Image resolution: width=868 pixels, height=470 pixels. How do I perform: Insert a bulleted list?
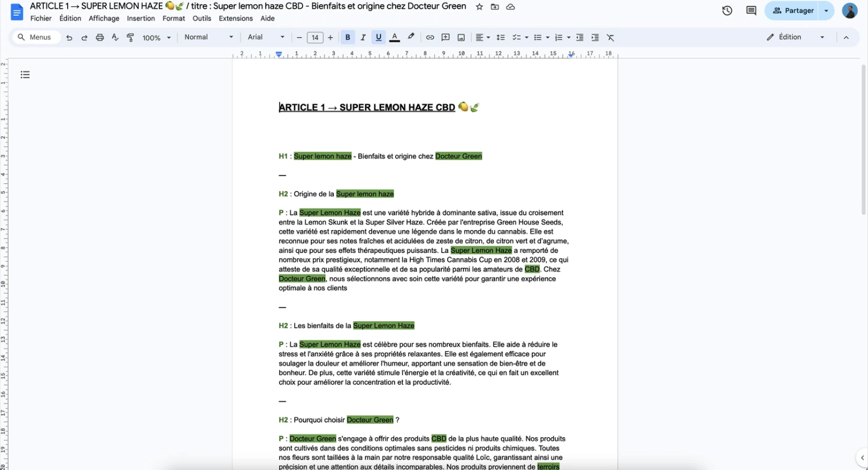[x=538, y=37]
